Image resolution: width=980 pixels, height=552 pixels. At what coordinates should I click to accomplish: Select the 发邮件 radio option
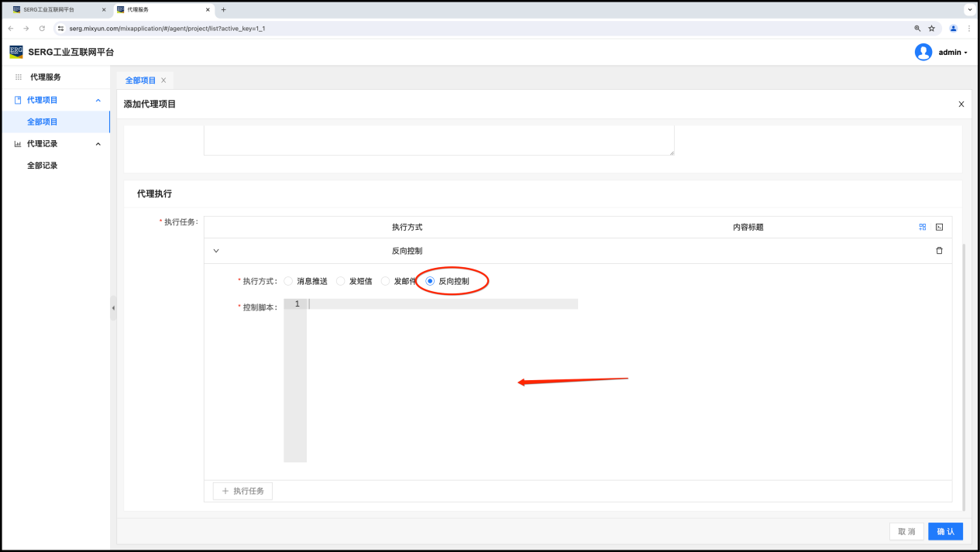385,281
